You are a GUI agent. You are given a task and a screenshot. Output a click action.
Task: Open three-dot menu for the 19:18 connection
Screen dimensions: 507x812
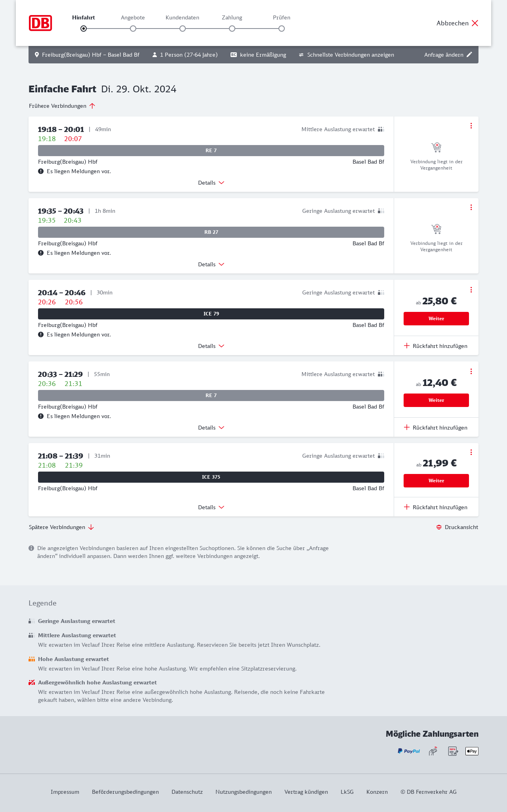(471, 126)
